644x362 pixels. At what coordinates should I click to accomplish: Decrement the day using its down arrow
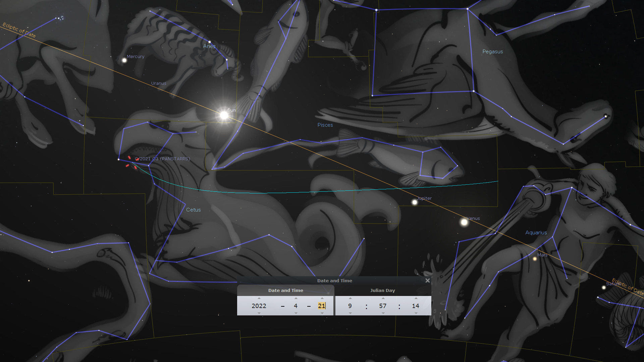click(x=322, y=313)
